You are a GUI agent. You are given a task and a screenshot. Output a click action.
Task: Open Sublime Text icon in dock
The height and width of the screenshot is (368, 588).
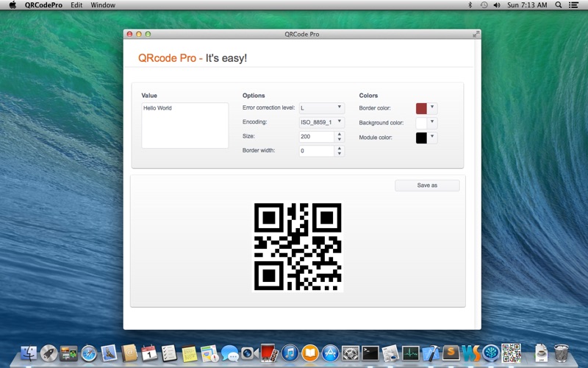point(451,353)
